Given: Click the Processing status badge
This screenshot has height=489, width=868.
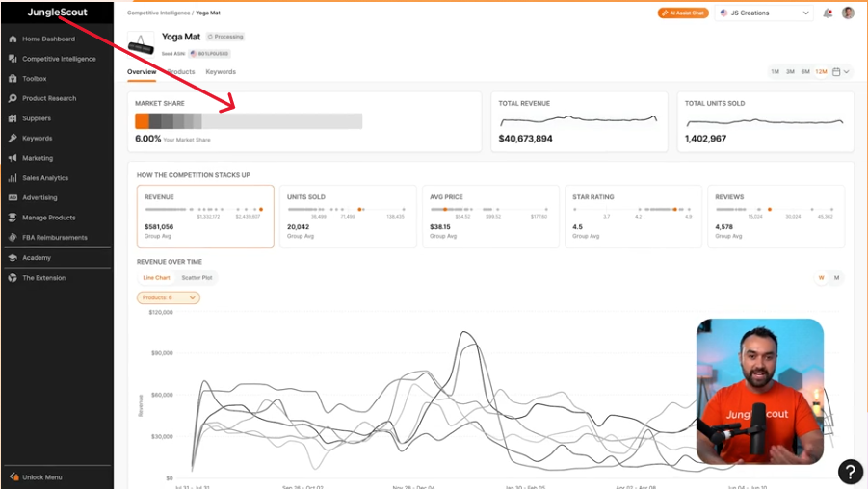Looking at the screenshot, I should (225, 37).
